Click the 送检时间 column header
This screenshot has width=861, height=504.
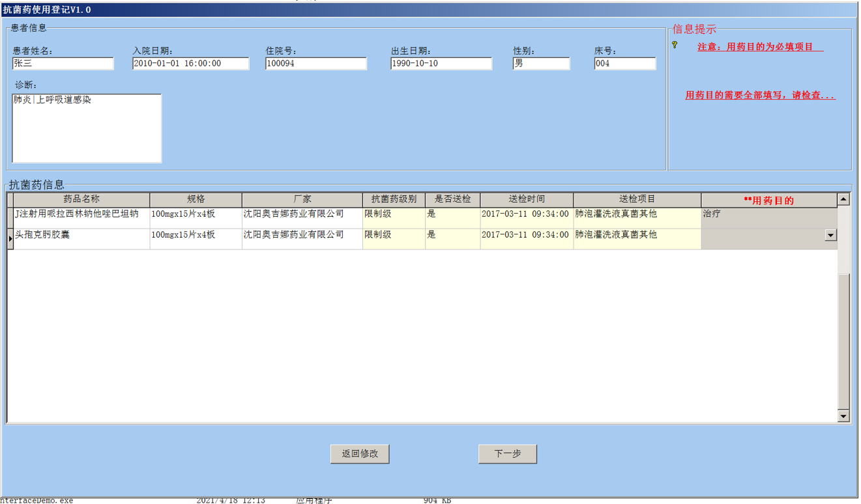point(527,200)
